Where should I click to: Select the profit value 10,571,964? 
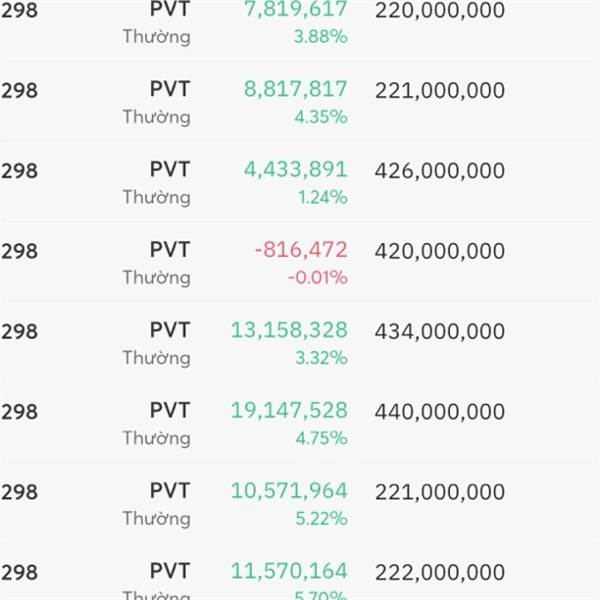point(289,491)
